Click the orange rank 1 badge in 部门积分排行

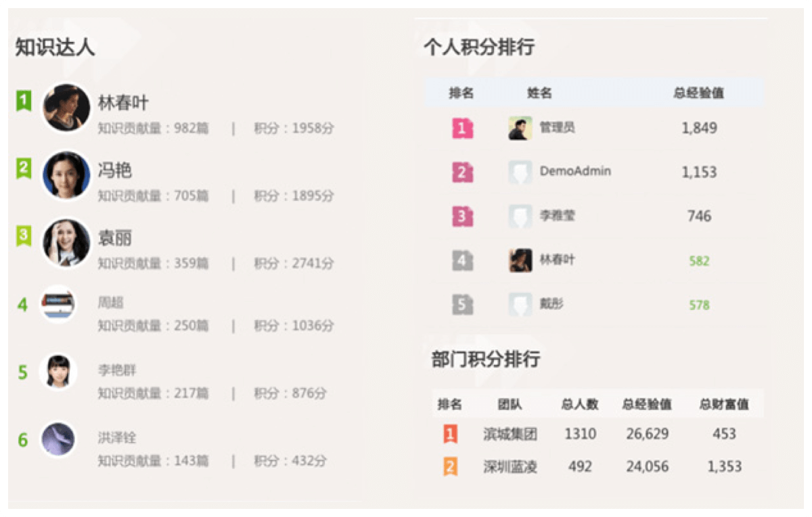click(451, 434)
